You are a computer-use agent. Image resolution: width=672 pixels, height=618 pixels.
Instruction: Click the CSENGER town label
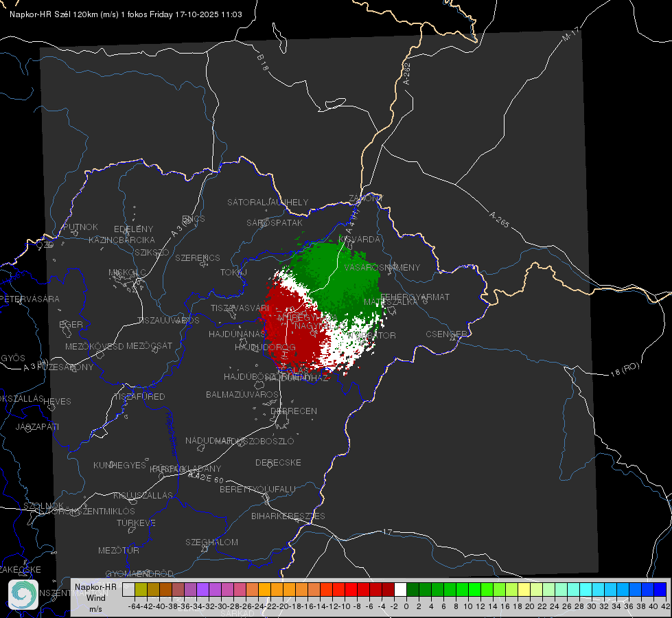pos(447,334)
